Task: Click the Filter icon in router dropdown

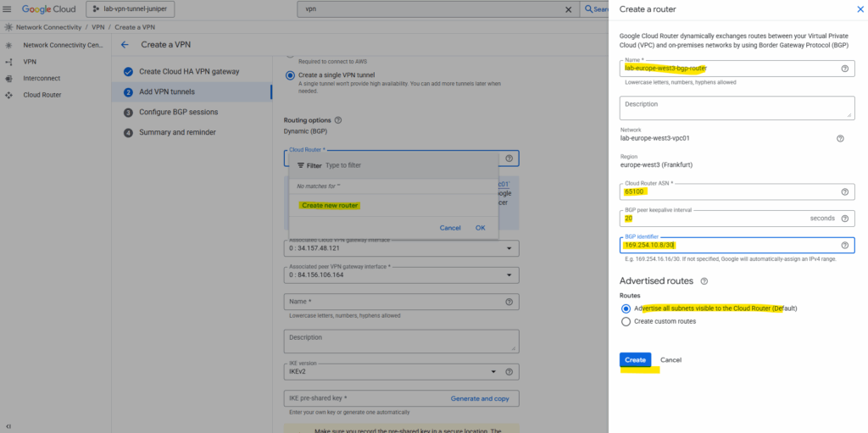Action: (x=301, y=165)
